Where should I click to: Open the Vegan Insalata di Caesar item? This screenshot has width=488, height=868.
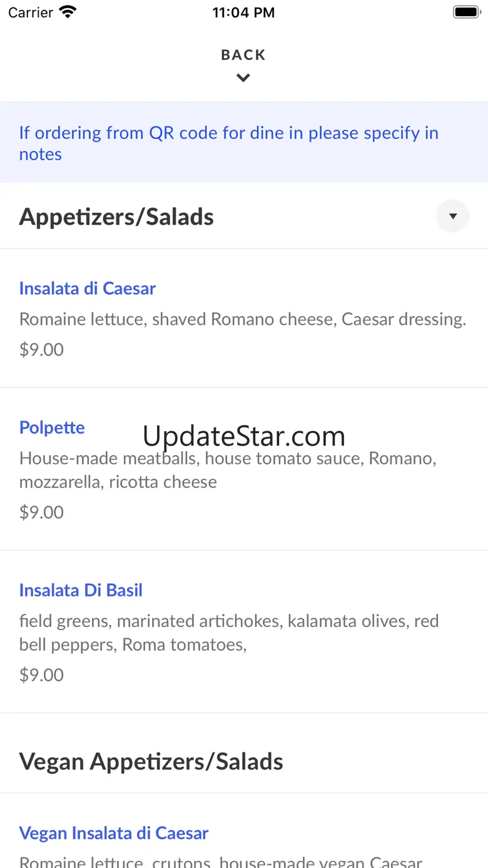click(114, 833)
